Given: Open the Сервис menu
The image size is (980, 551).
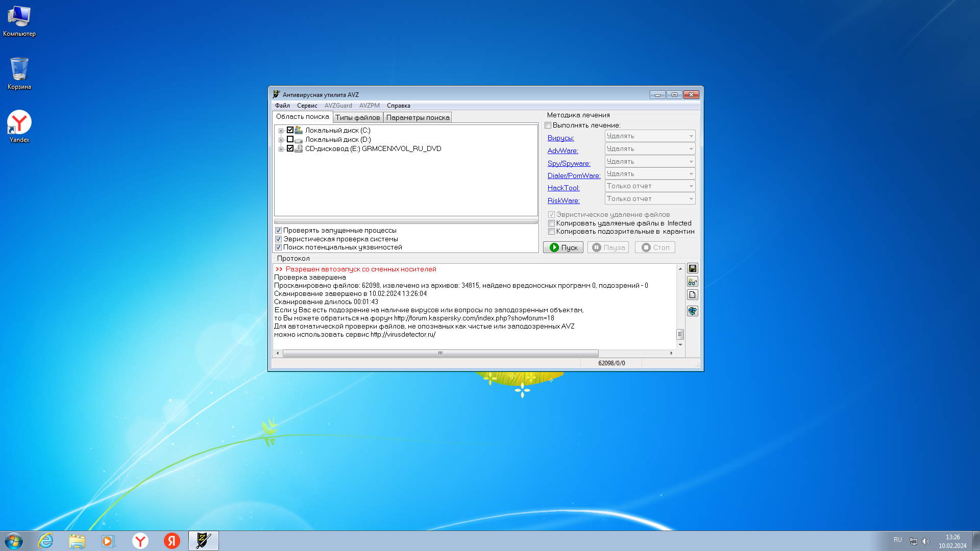Looking at the screenshot, I should tap(307, 106).
